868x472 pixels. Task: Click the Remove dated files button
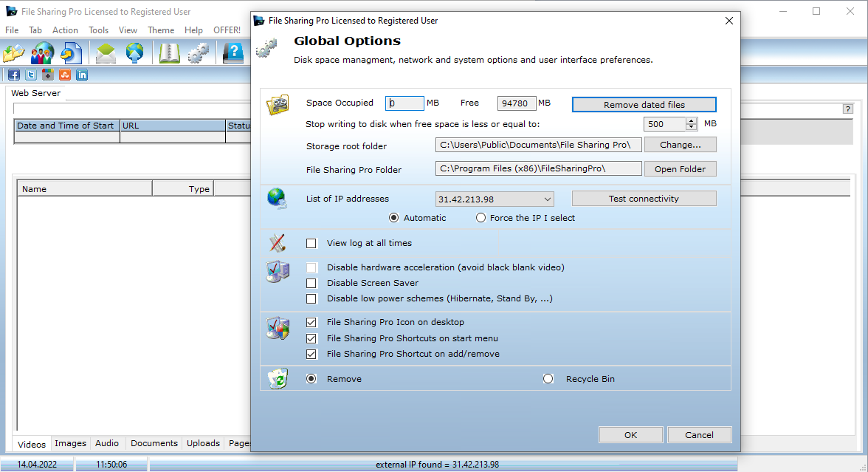click(x=644, y=105)
